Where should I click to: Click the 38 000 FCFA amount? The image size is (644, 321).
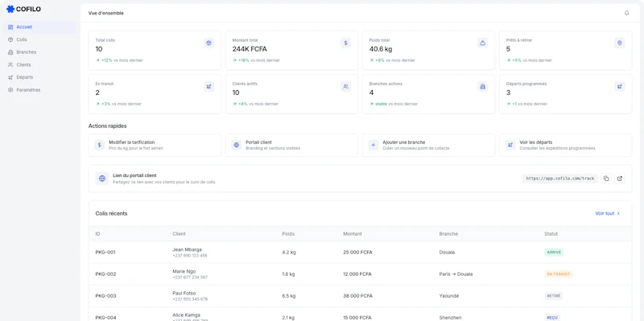(357, 296)
